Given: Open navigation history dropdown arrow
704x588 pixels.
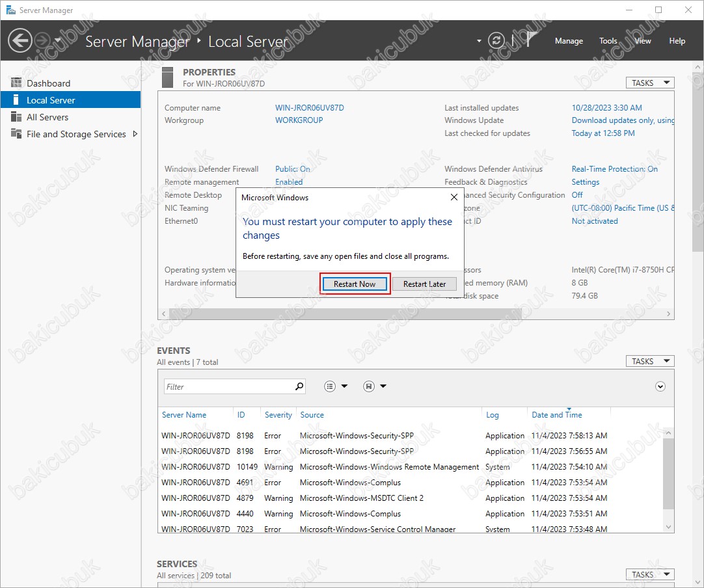Looking at the screenshot, I should pyautogui.click(x=57, y=40).
